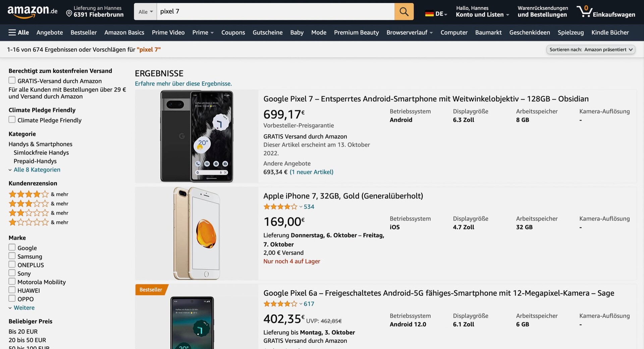This screenshot has width=644, height=349.
Task: Click Erfahre mehr über diese Ergebnisse link
Action: tap(183, 84)
